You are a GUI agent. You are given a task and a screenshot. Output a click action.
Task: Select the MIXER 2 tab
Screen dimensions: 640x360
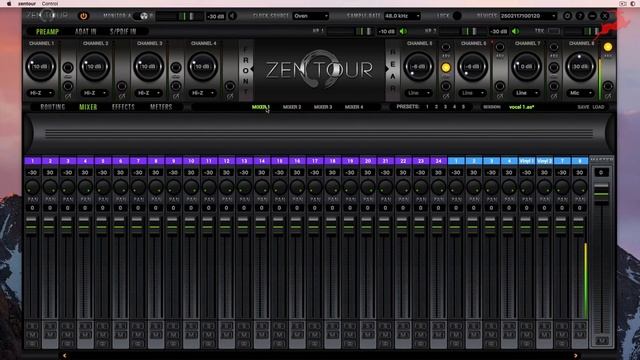[292, 107]
